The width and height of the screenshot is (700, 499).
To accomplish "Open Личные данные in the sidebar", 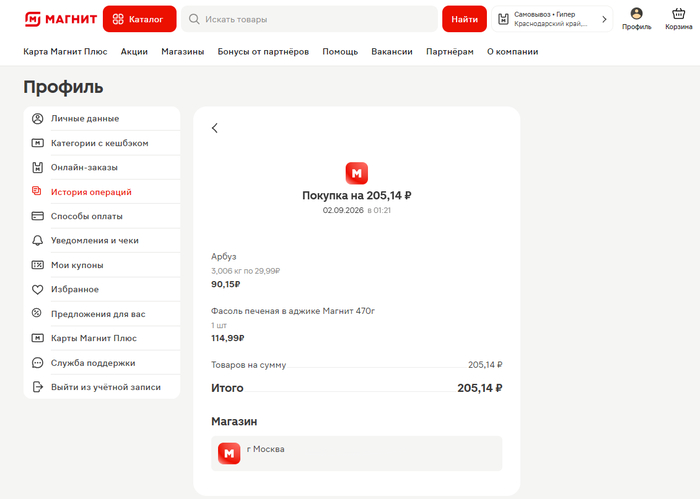I will click(x=102, y=119).
